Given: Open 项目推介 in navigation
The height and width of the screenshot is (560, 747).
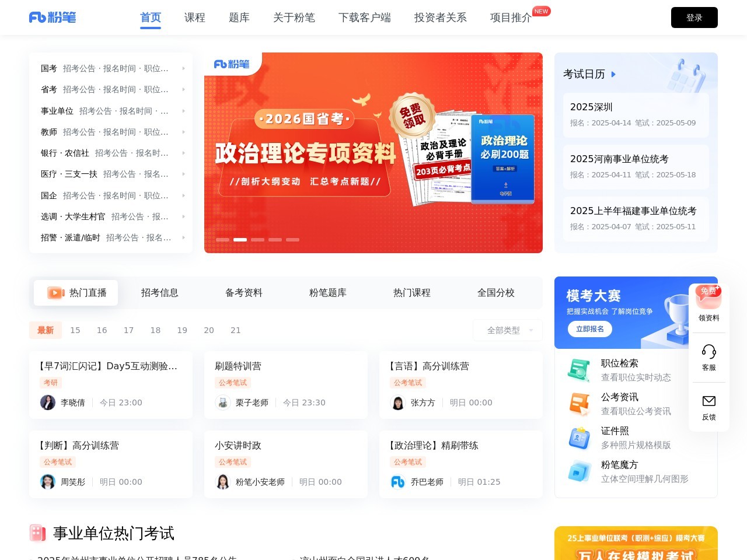Looking at the screenshot, I should [x=511, y=17].
